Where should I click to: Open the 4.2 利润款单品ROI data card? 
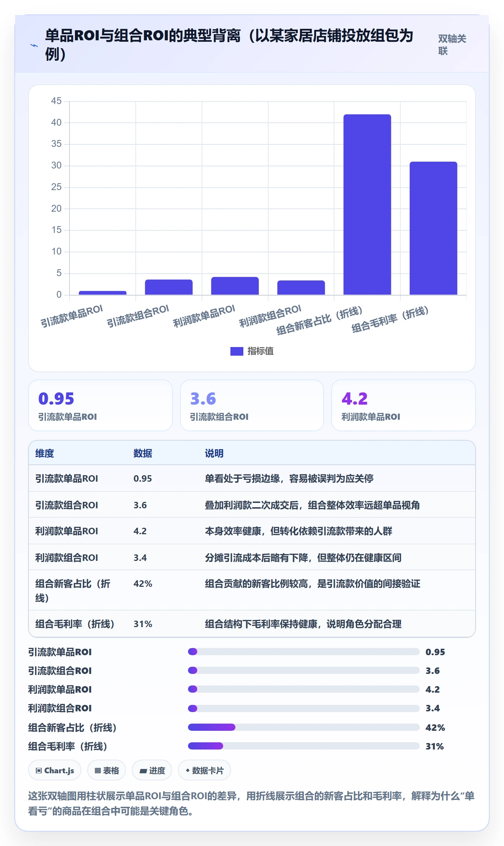click(x=404, y=405)
